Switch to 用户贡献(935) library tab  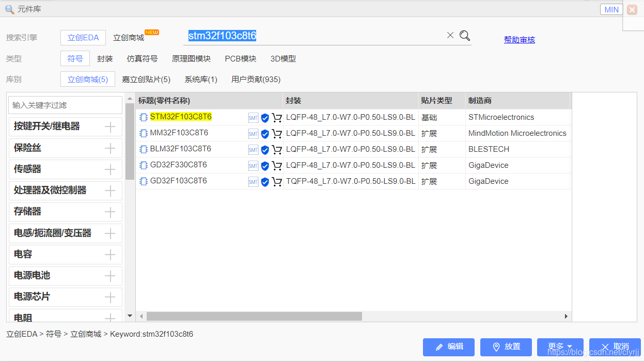tap(256, 80)
